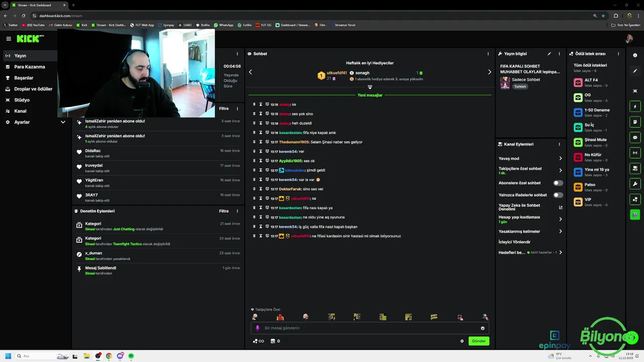644x362 pixels.
Task: Expand Ayarlar sidebar chevron
Action: pos(63,122)
